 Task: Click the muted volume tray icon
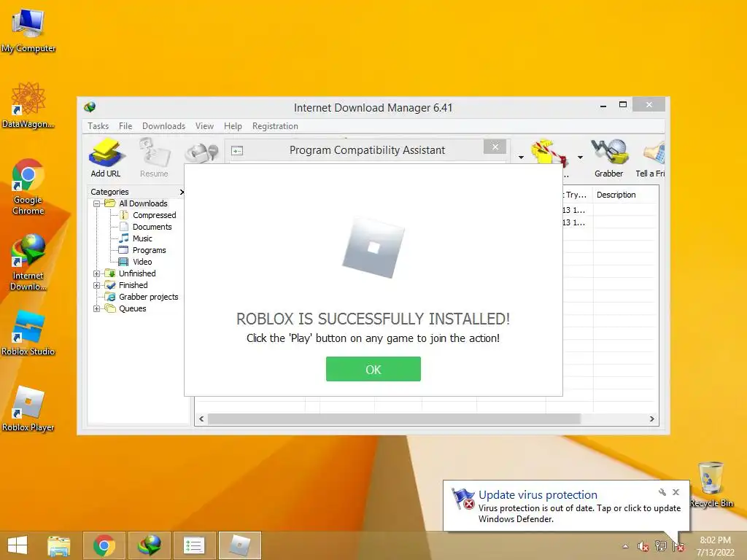[x=643, y=546]
